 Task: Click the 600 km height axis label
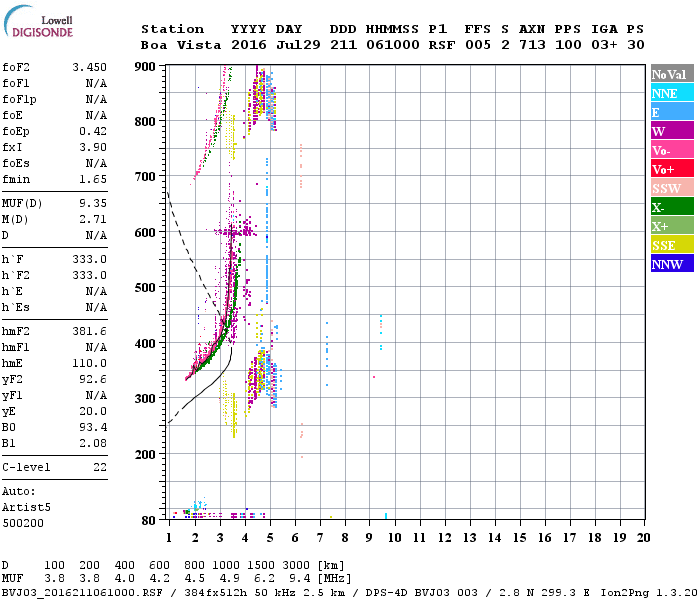(x=145, y=233)
